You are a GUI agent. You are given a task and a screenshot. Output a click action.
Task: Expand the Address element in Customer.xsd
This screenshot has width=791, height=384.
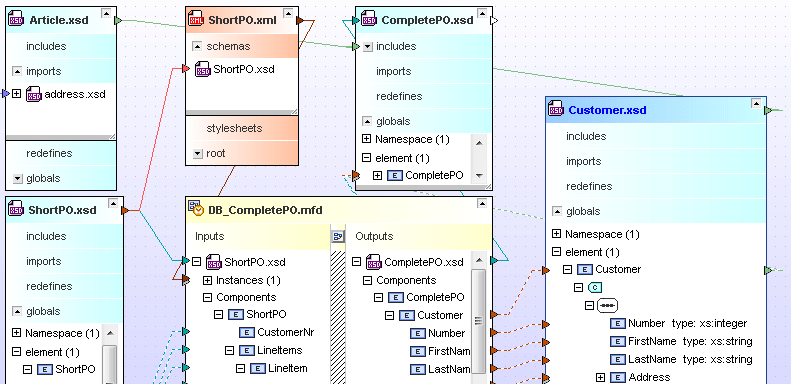coord(600,377)
